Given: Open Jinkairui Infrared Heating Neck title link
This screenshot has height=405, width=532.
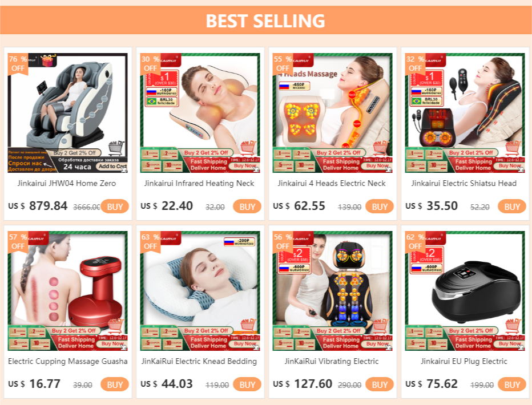Looking at the screenshot, I should click(199, 183).
